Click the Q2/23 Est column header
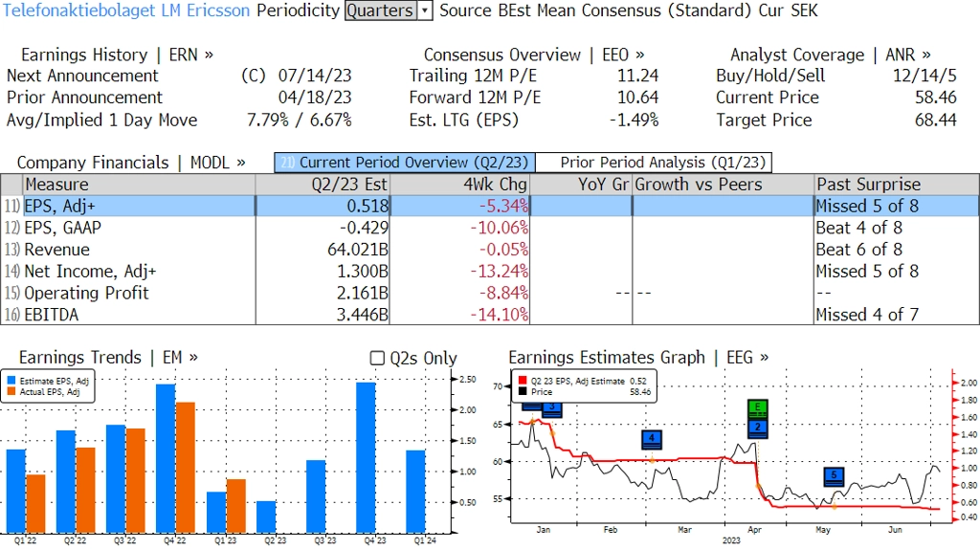 point(323,185)
